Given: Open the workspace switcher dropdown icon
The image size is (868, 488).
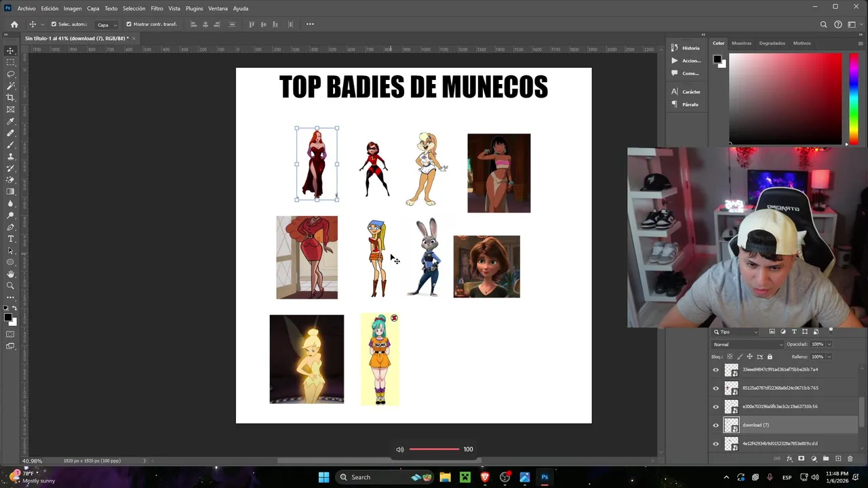Looking at the screenshot, I should click(x=853, y=24).
